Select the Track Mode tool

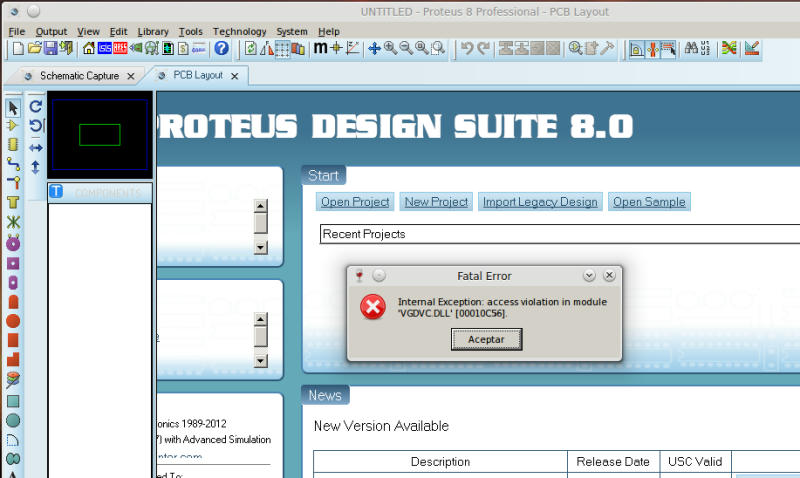13,164
